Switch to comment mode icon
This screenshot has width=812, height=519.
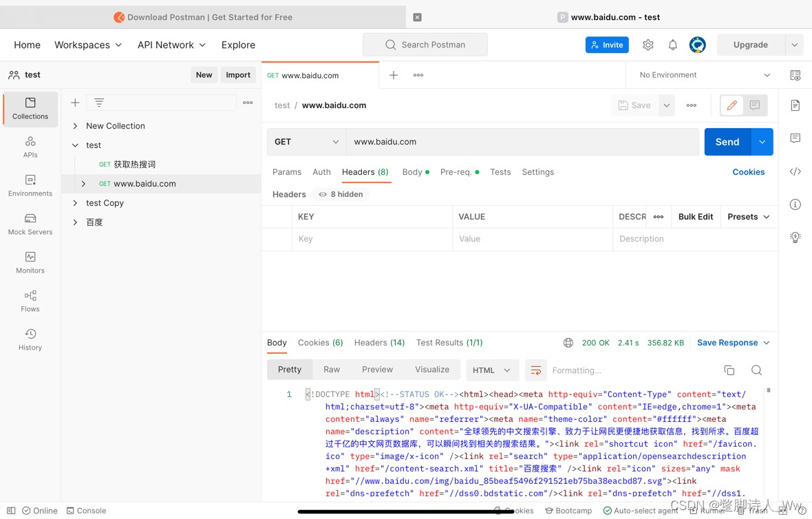pyautogui.click(x=755, y=106)
